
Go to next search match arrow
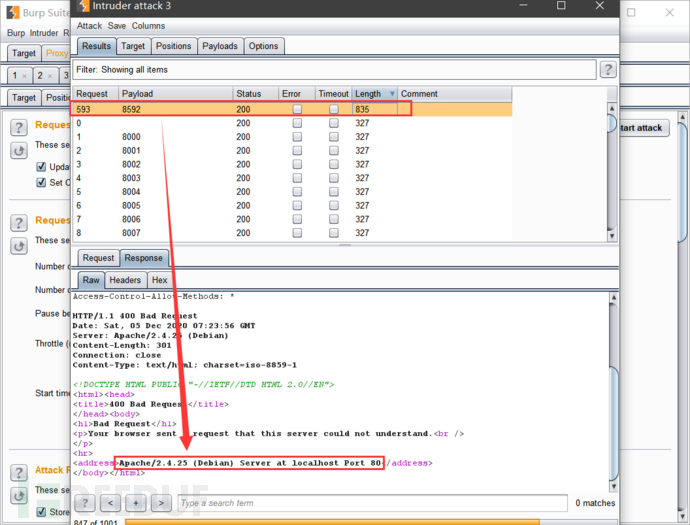pyautogui.click(x=161, y=502)
